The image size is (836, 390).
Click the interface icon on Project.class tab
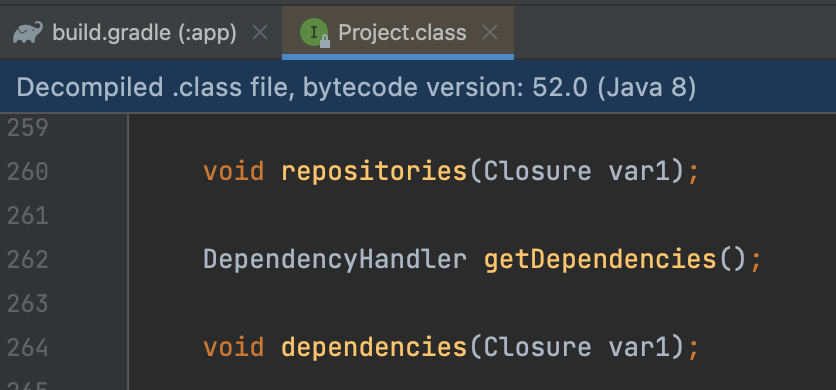click(x=315, y=33)
